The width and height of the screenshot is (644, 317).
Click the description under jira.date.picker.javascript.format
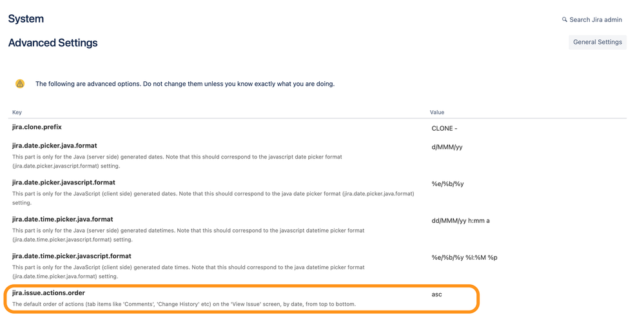[213, 198]
